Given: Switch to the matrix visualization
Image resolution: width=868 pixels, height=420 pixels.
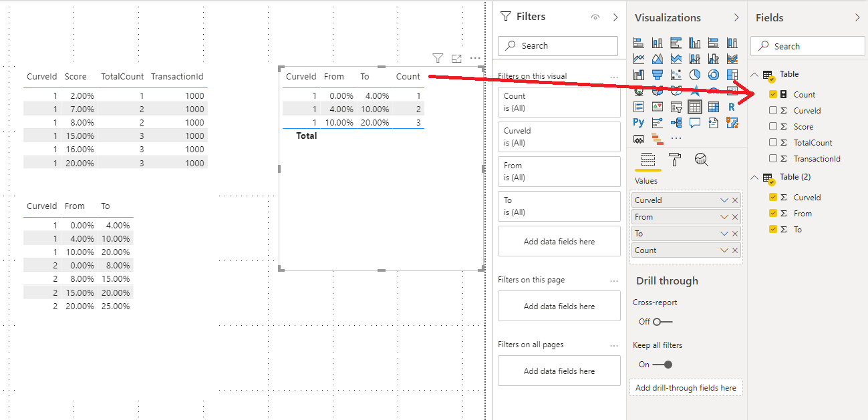Looking at the screenshot, I should (714, 107).
